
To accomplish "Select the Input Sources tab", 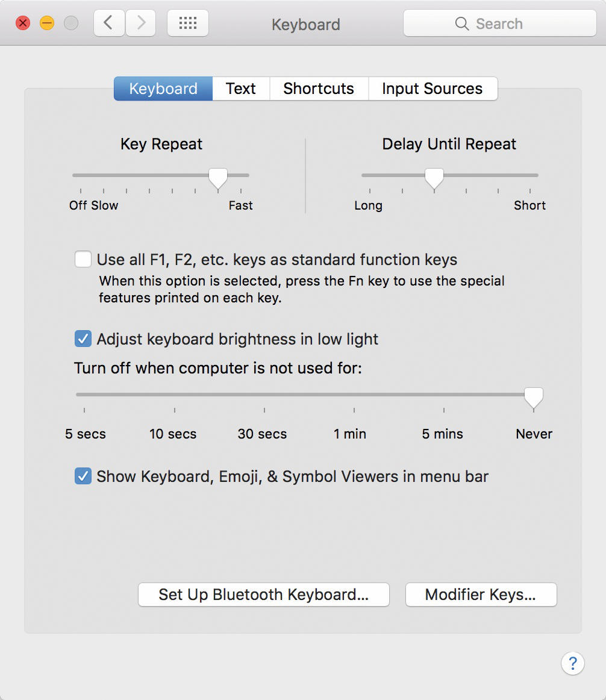I will (433, 89).
